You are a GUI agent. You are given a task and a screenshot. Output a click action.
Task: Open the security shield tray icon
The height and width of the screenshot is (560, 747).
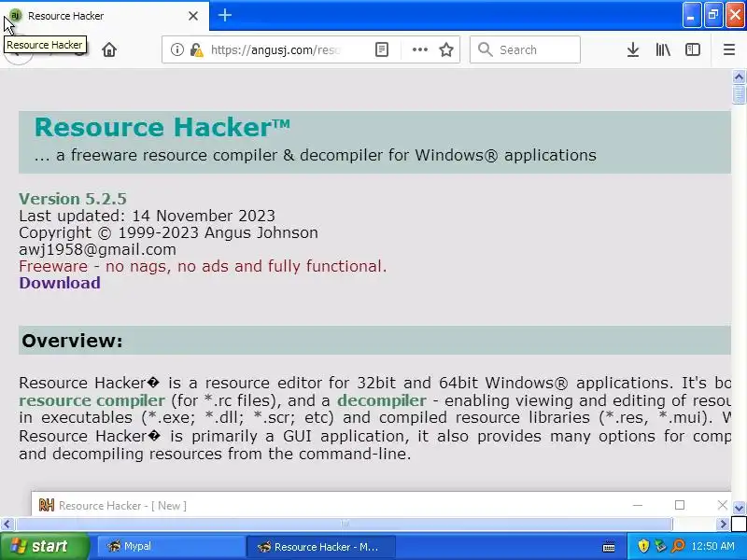coord(643,546)
